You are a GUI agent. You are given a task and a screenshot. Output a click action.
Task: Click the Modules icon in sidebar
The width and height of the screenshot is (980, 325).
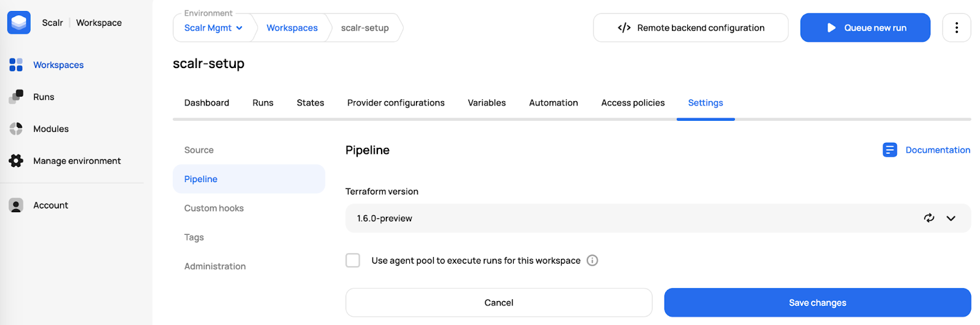16,129
